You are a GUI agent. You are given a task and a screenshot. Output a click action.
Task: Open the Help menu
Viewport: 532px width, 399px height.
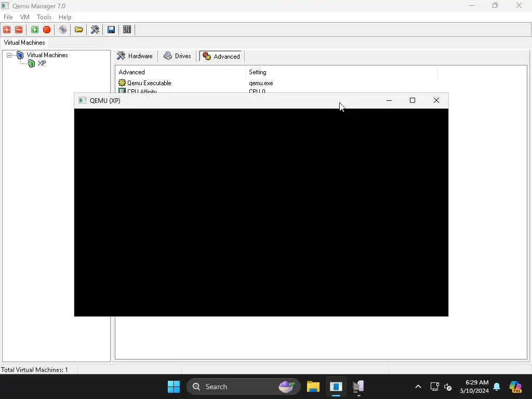(x=65, y=17)
